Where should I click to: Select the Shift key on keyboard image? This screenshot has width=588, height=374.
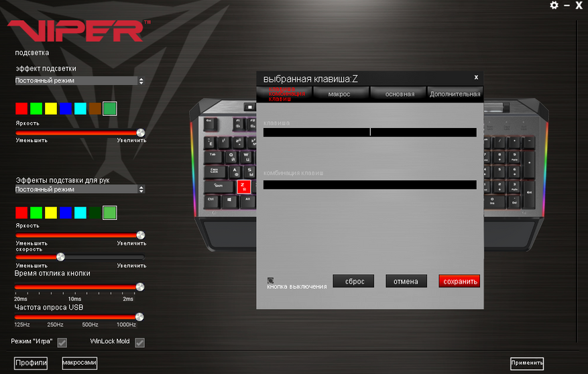pyautogui.click(x=219, y=186)
